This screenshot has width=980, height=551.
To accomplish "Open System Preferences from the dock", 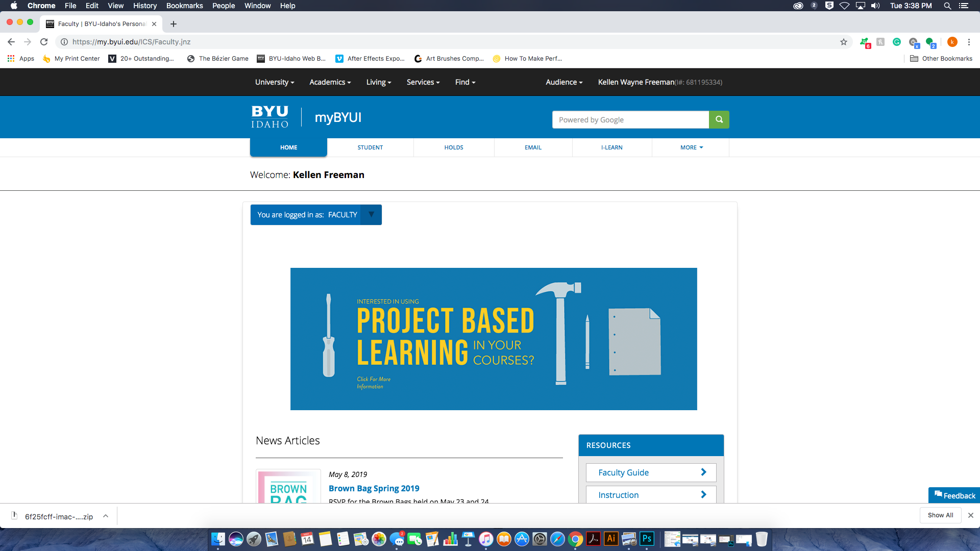I will click(540, 539).
